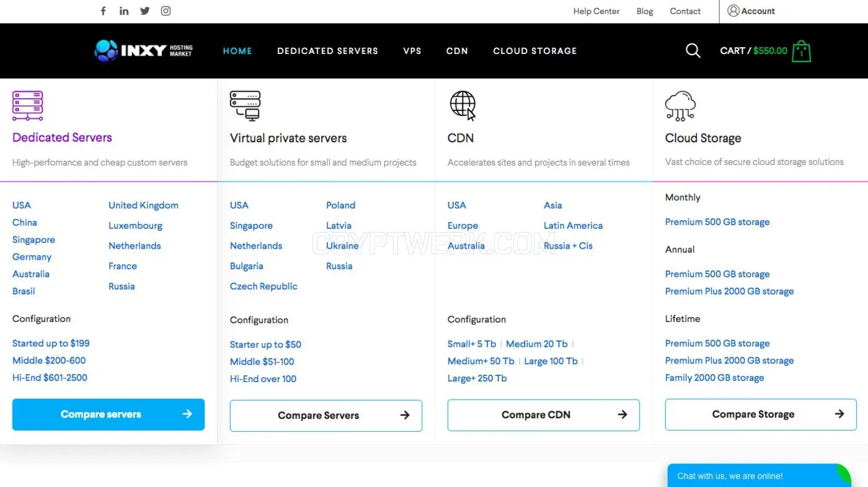Choose Large+ 250 Tb CDN plan
This screenshot has height=487, width=868.
coord(477,378)
